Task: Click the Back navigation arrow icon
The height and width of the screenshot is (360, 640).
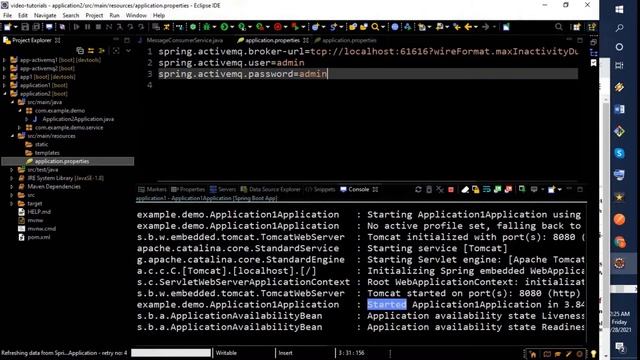Action: [468, 27]
